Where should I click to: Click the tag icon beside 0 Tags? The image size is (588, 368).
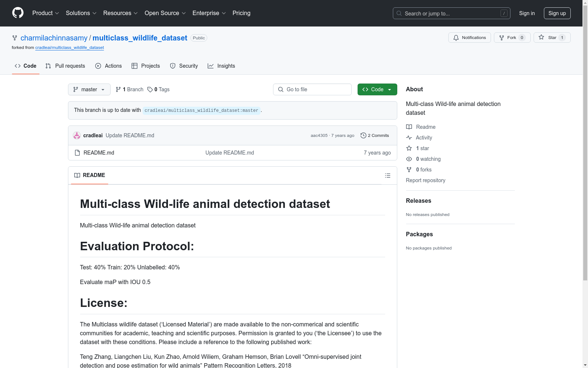[150, 89]
